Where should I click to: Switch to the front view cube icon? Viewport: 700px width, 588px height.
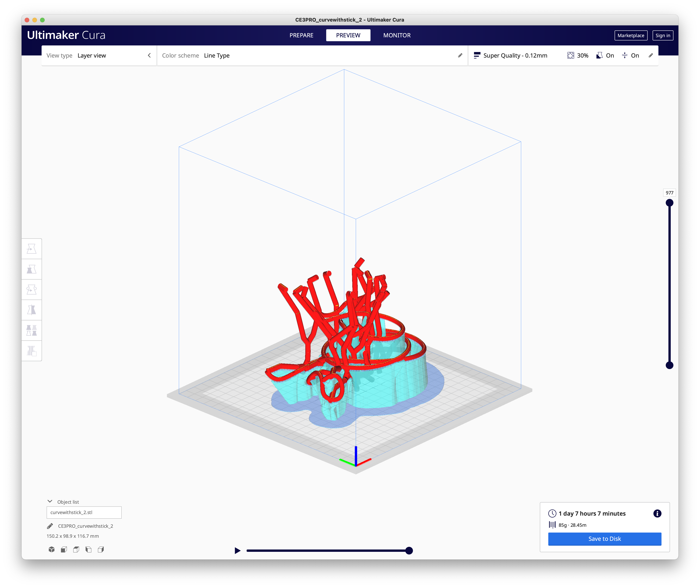pyautogui.click(x=64, y=549)
